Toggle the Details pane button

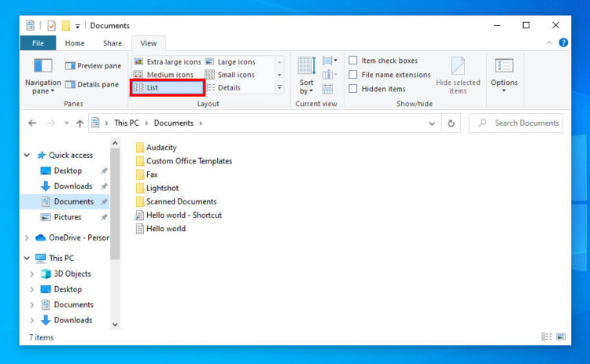[x=91, y=84]
